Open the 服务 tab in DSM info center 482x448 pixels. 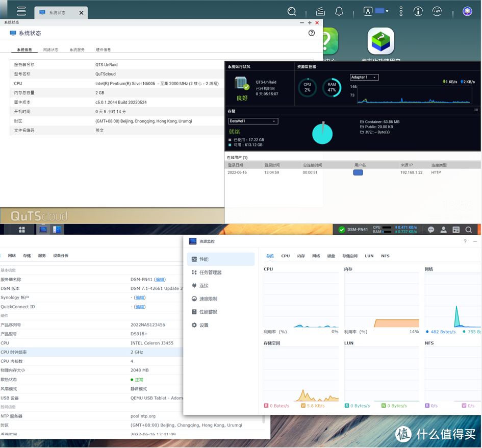point(42,256)
